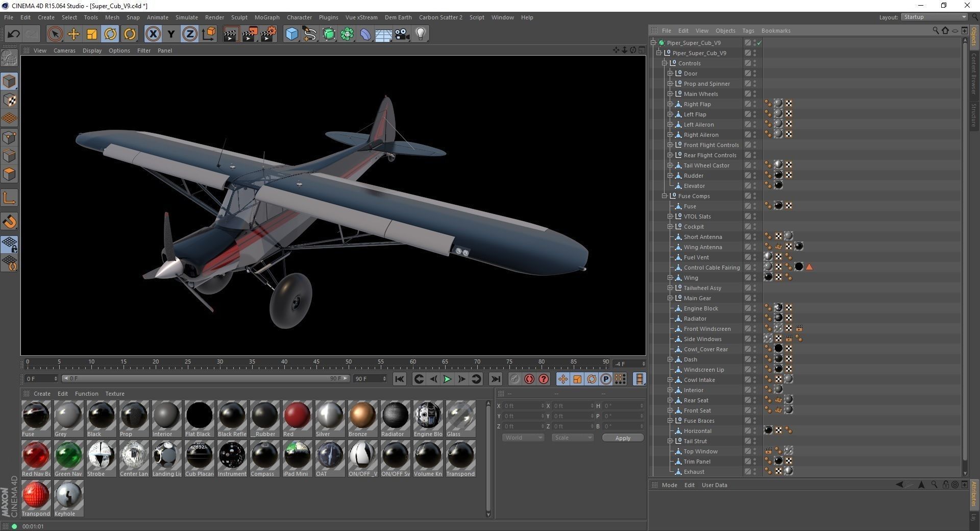
Task: Go to start of animation
Action: (x=399, y=379)
